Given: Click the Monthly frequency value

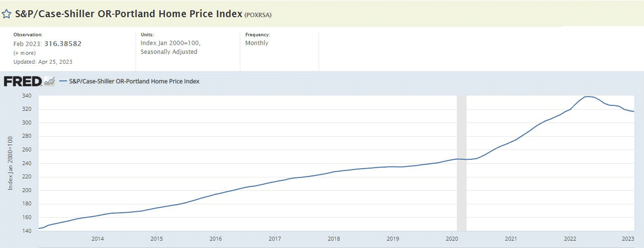Looking at the screenshot, I should 257,43.
